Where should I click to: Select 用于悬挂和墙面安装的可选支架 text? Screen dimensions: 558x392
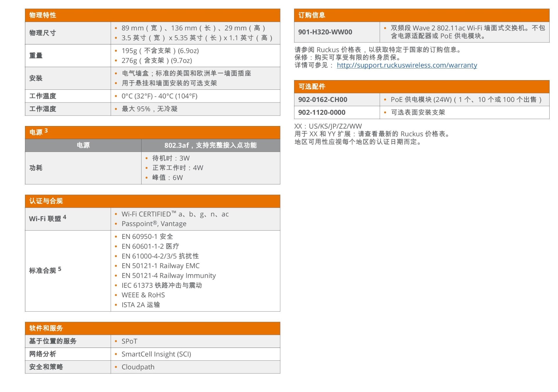pos(169,83)
